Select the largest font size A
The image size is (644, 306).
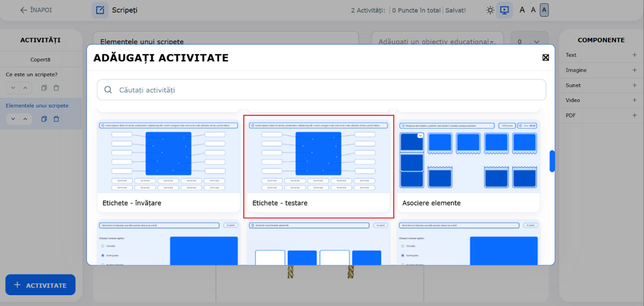544,10
